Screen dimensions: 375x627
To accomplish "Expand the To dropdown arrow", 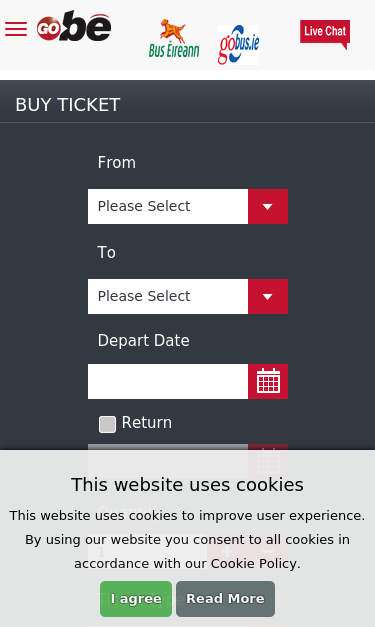I will pyautogui.click(x=268, y=297).
